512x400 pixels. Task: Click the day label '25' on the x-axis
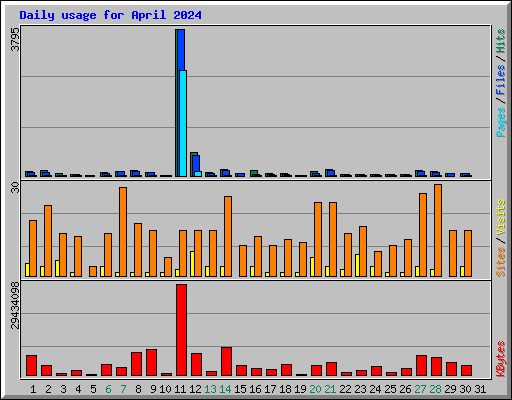[x=390, y=389]
